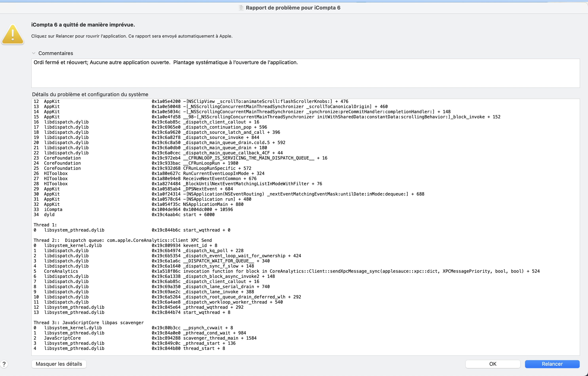This screenshot has width=588, height=376.
Task: Click '_dispatch_kq_poll + 228' row
Action: pos(138,251)
